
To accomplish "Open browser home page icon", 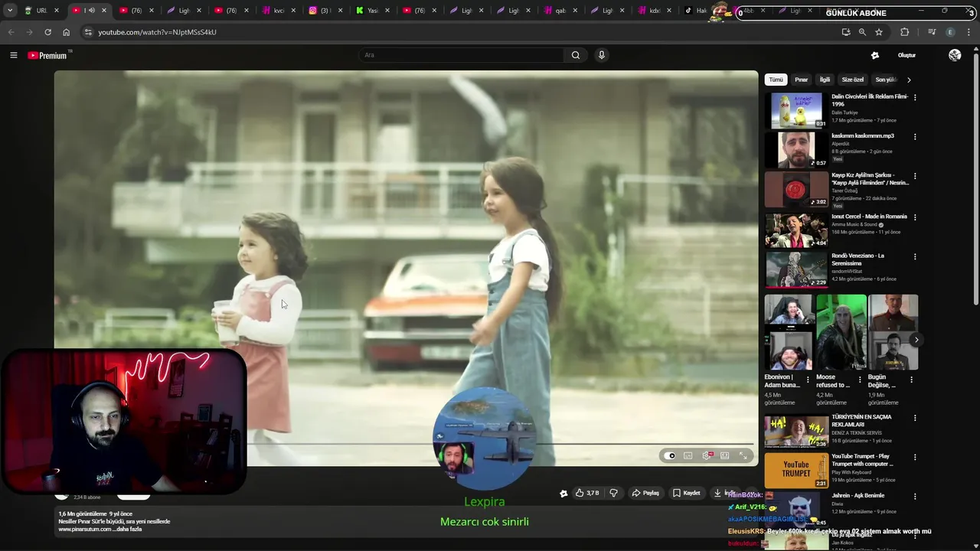I will coord(66,32).
